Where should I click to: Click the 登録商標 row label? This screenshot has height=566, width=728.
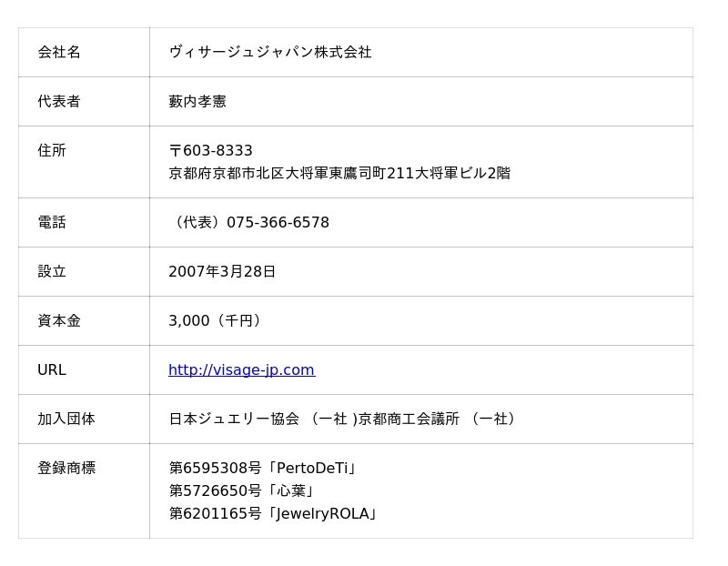(x=66, y=468)
